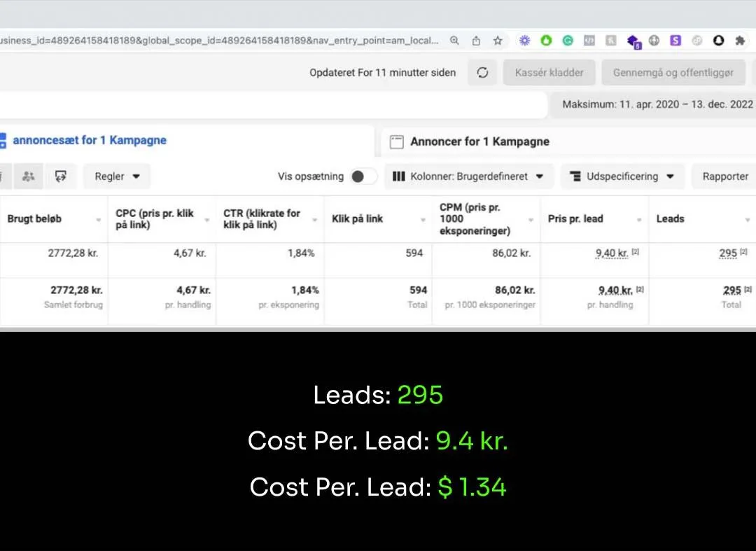Open the teal Grammarly G extension
This screenshot has height=551, width=756.
[x=568, y=41]
